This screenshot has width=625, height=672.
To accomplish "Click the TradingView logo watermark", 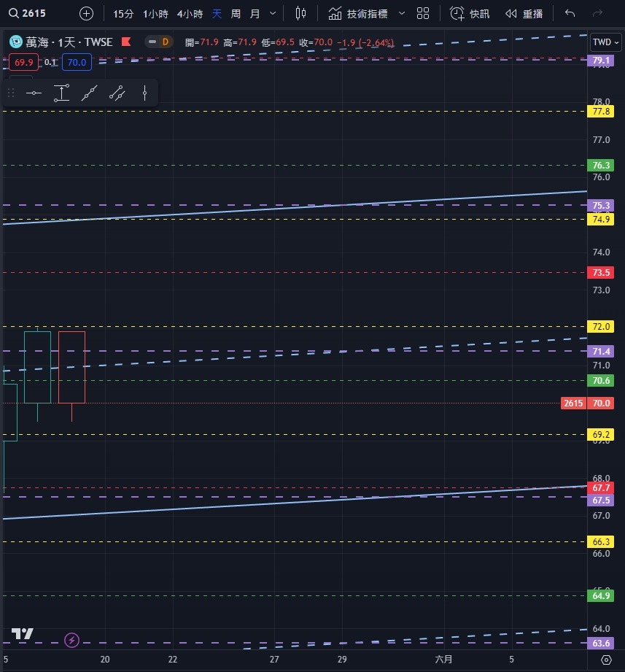I will 23,634.
